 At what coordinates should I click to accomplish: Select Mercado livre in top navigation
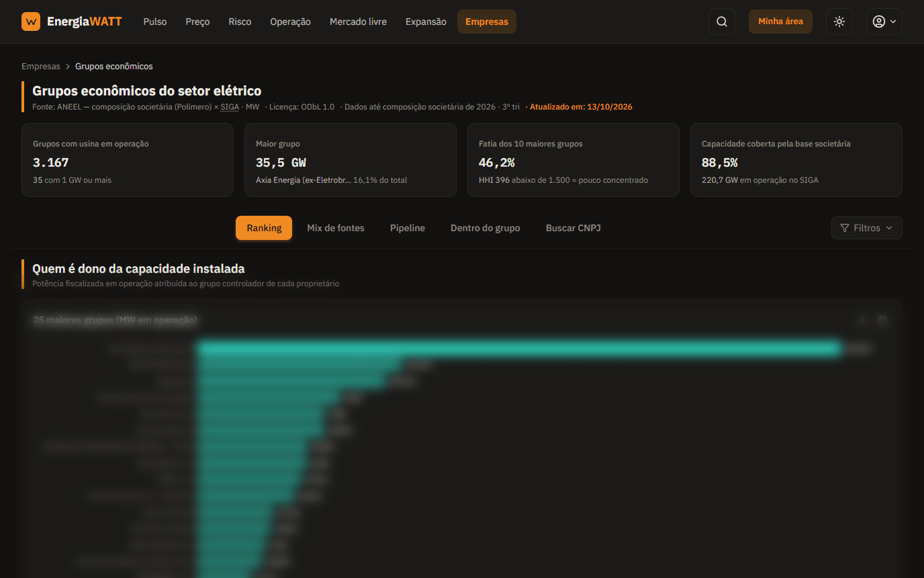tap(358, 22)
